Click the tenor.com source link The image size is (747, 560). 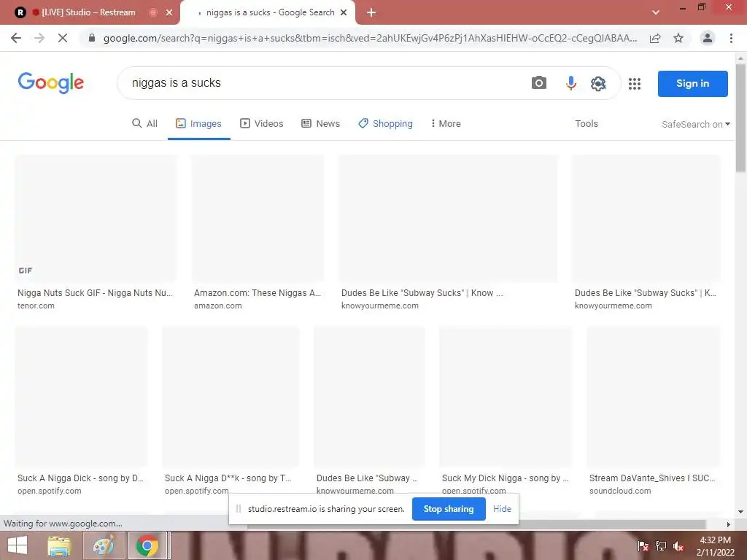click(x=36, y=306)
